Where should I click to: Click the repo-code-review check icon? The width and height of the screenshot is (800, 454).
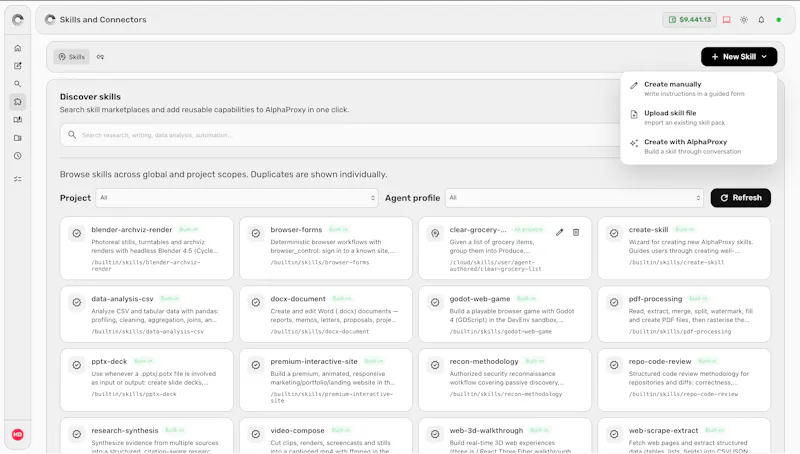point(614,365)
